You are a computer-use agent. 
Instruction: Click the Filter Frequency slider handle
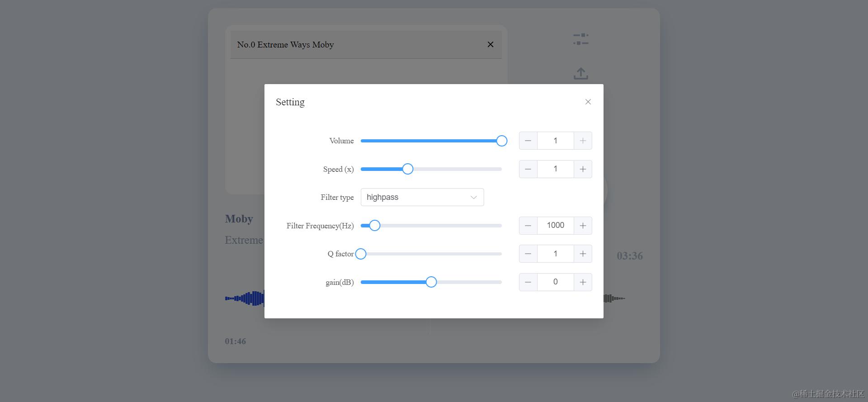click(375, 226)
